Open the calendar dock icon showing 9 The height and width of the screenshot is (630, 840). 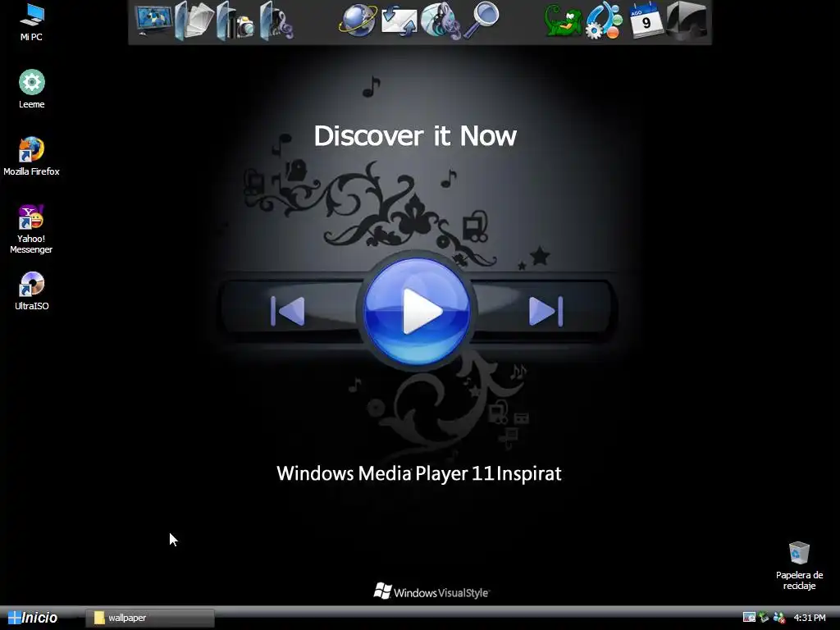tap(646, 21)
